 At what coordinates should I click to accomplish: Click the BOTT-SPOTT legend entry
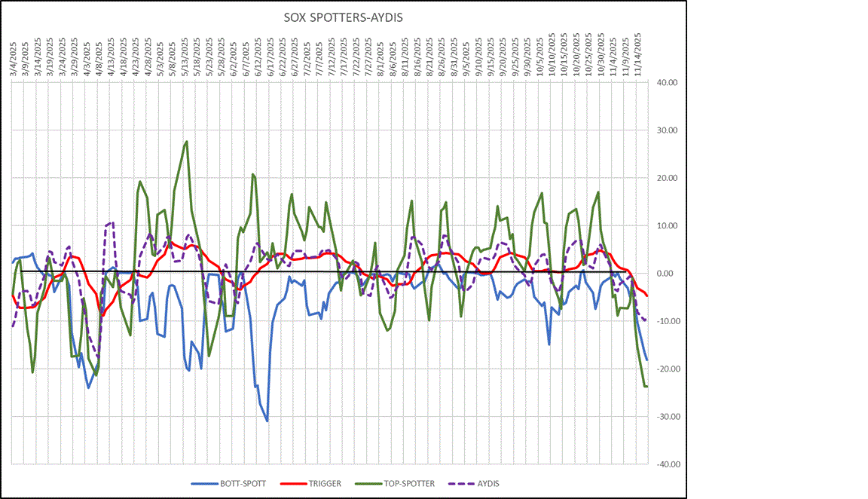click(x=228, y=483)
